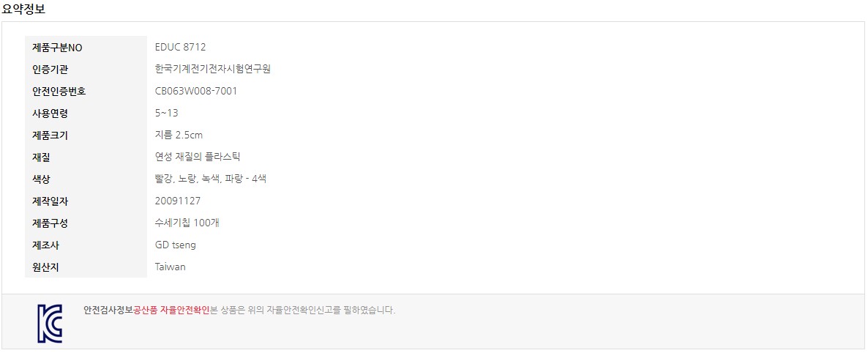Click the manufacturer name GD tseng
Viewport: 868px width, 353px height.
click(x=176, y=245)
